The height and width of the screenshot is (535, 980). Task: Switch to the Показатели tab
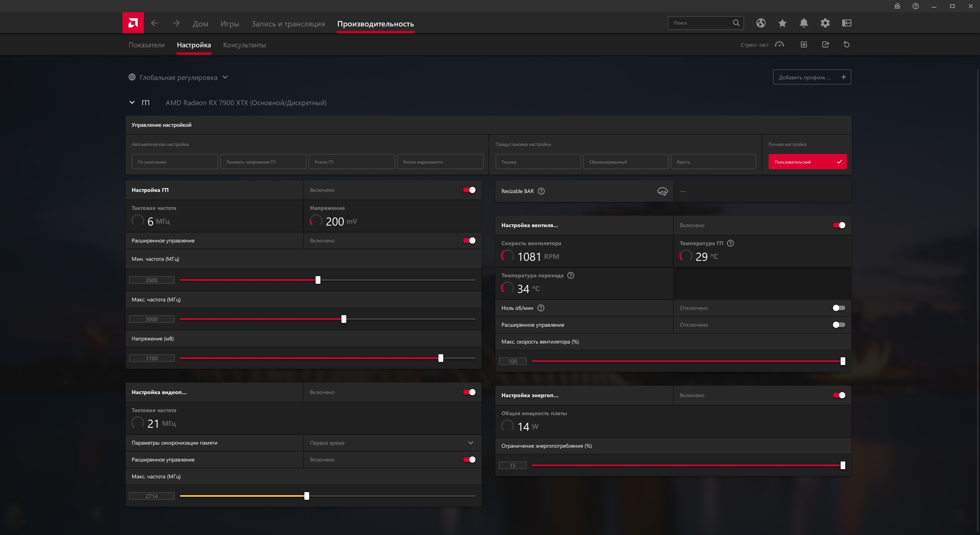pos(146,45)
